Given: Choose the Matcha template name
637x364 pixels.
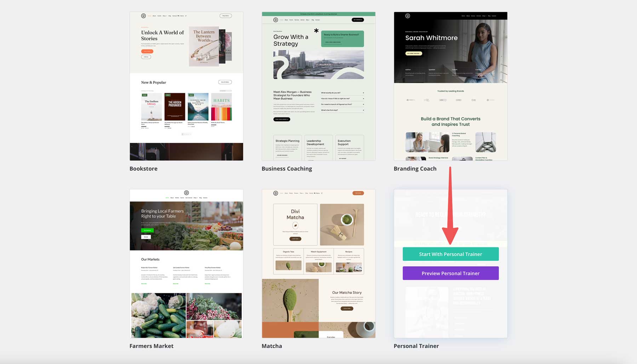Looking at the screenshot, I should click(272, 346).
